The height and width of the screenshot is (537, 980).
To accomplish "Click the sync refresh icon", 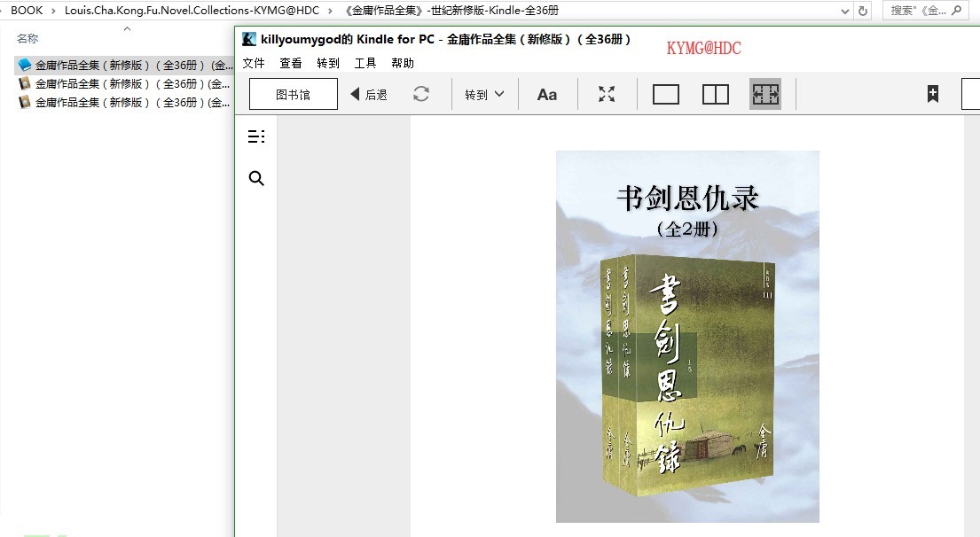I will point(421,94).
